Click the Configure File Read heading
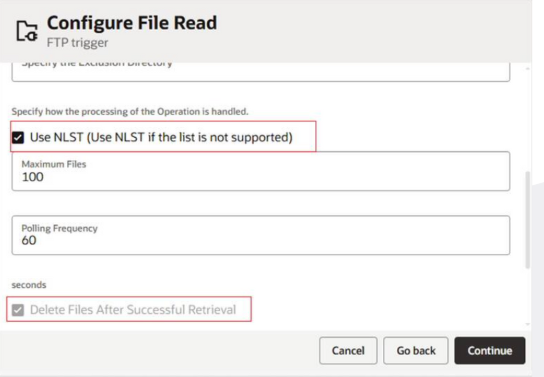Image resolution: width=544 pixels, height=377 pixels. pos(132,23)
